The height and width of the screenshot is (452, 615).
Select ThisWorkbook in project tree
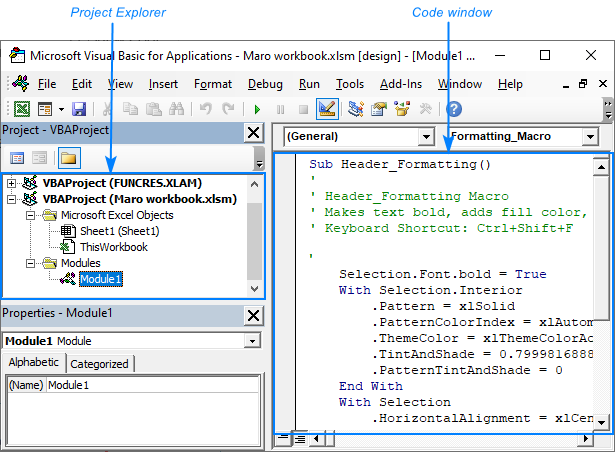pyautogui.click(x=114, y=247)
